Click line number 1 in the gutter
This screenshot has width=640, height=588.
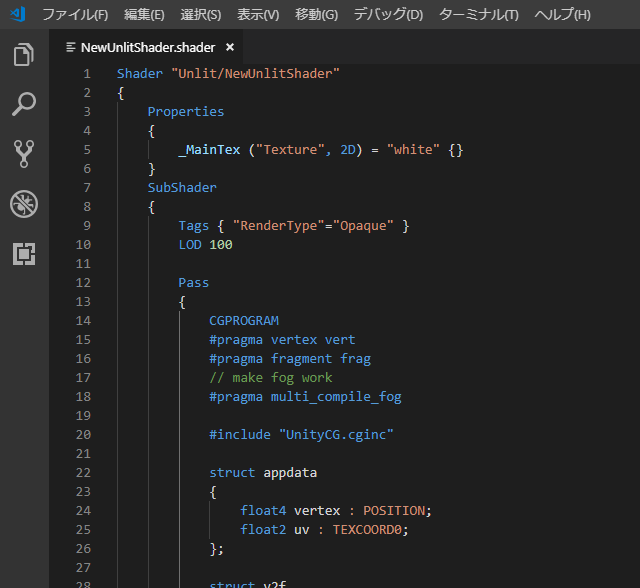(x=87, y=74)
